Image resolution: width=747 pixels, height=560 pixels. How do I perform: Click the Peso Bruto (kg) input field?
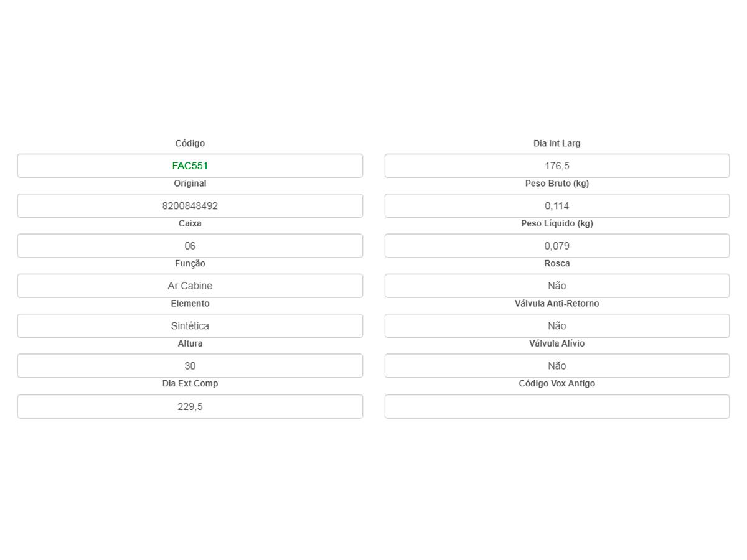tap(557, 206)
